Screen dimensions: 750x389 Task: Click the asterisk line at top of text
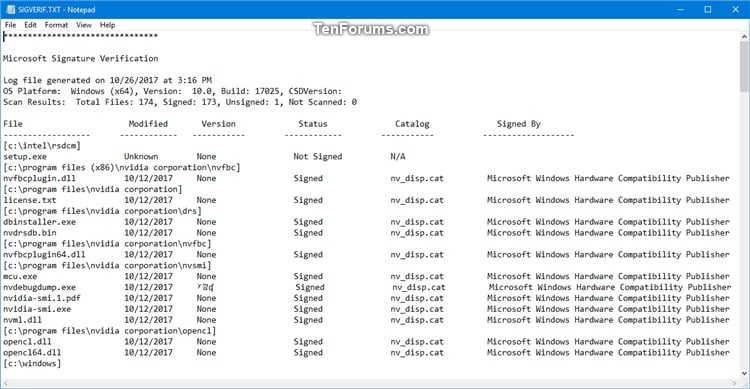[x=80, y=36]
